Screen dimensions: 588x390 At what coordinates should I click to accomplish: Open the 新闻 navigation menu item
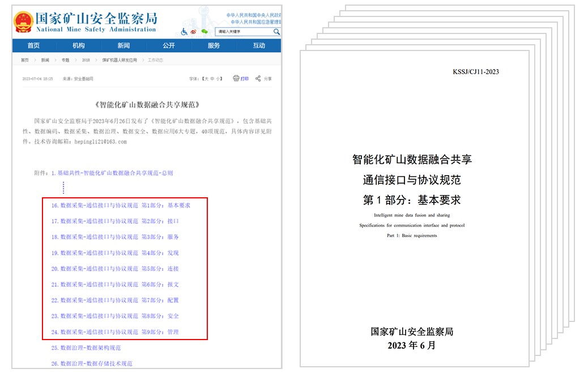[x=123, y=46]
